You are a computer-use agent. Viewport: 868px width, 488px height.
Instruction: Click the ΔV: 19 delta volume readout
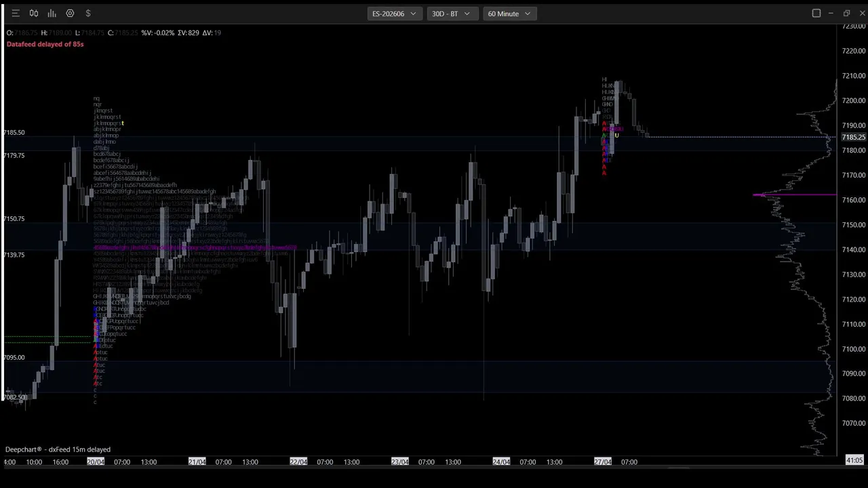point(212,33)
